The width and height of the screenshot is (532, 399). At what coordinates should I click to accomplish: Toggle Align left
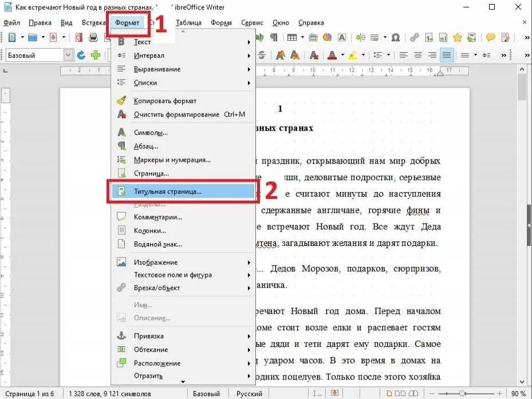tap(403, 55)
